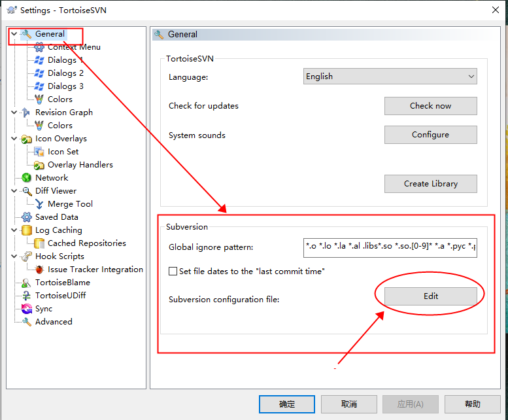Click the TortoiseBlame icon
Screen dimensions: 508x420
27,283
